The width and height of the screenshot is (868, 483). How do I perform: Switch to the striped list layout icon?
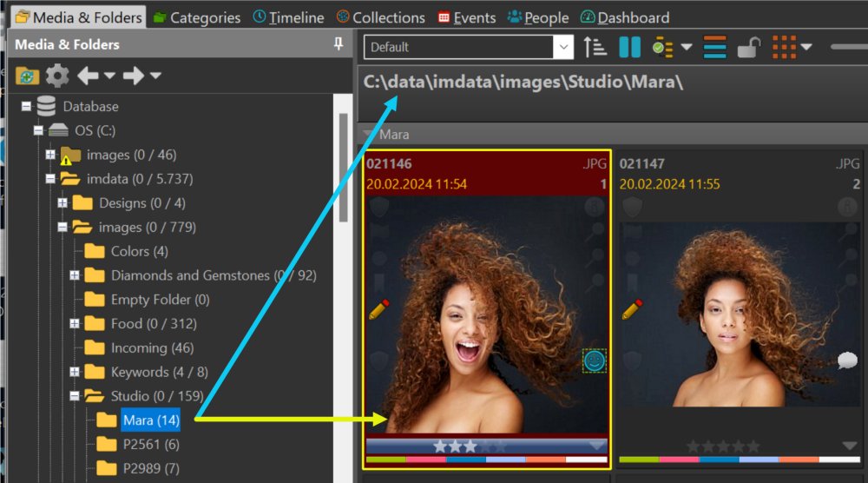pos(714,47)
